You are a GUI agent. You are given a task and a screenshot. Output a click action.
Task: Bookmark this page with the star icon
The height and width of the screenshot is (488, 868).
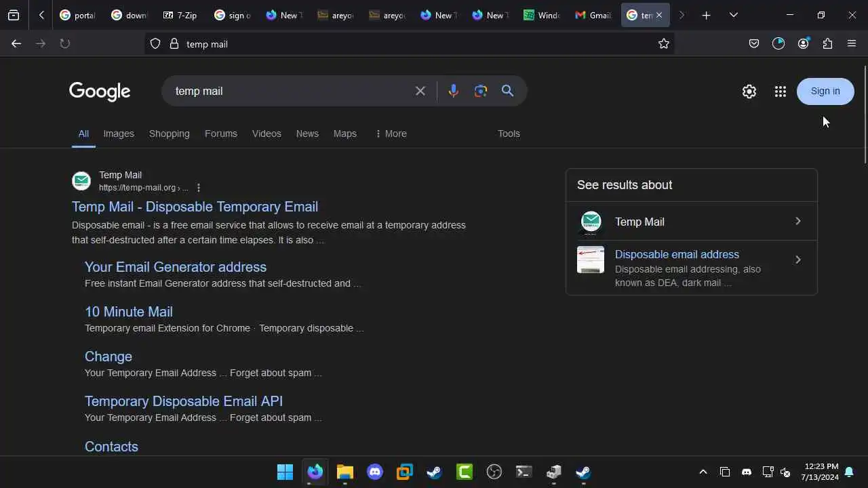[664, 43]
